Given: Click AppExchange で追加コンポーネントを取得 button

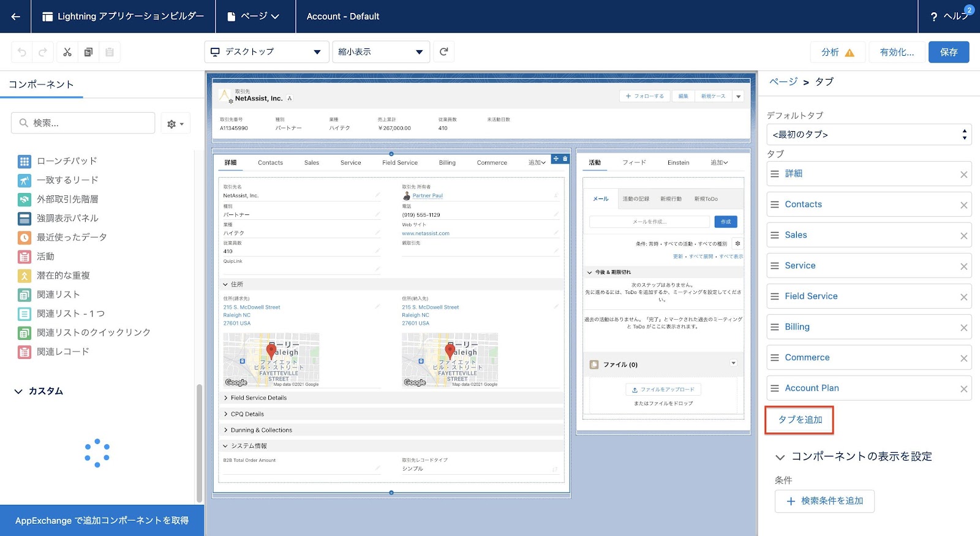Looking at the screenshot, I should pyautogui.click(x=102, y=521).
